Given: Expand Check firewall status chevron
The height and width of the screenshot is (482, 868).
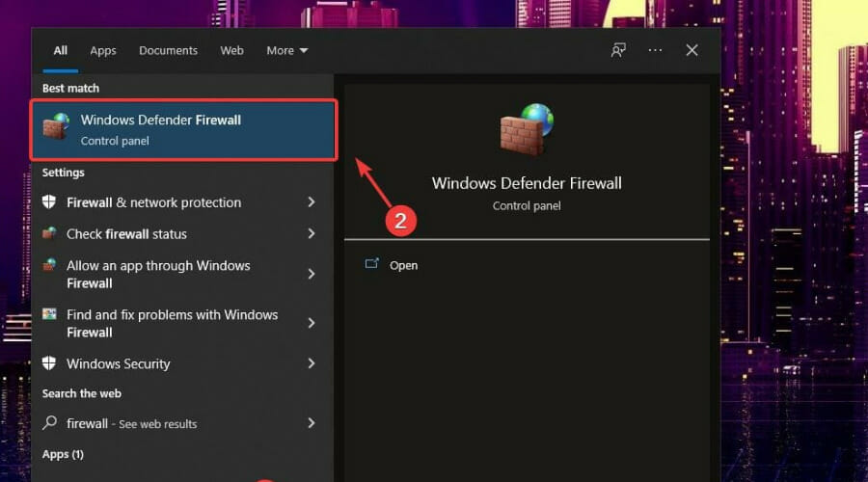Looking at the screenshot, I should (312, 233).
